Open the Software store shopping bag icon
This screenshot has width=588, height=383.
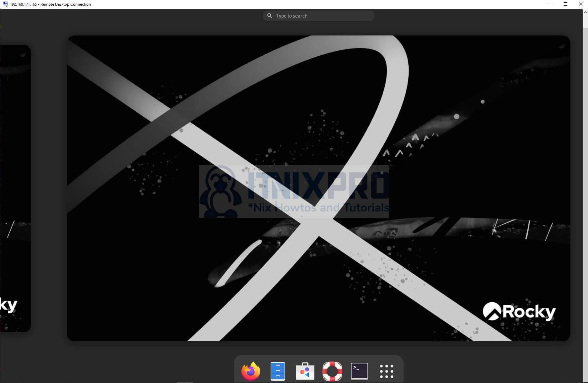coord(305,371)
